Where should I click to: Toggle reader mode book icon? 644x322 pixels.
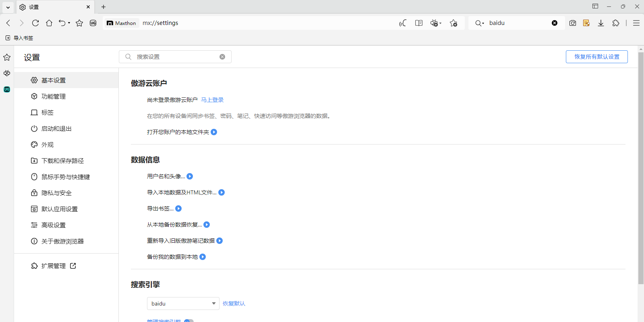pos(419,23)
